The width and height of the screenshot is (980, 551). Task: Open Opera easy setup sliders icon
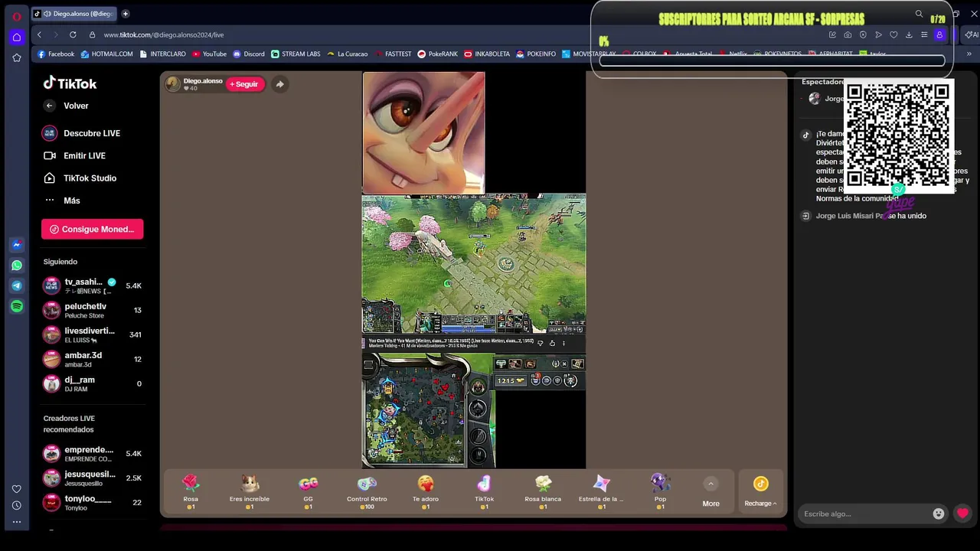[924, 34]
